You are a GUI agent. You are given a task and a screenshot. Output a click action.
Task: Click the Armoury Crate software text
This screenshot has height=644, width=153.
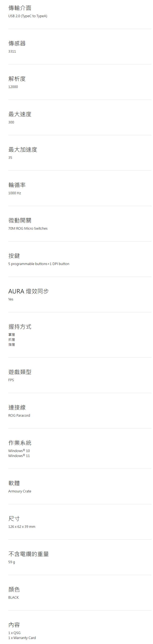coord(20,491)
